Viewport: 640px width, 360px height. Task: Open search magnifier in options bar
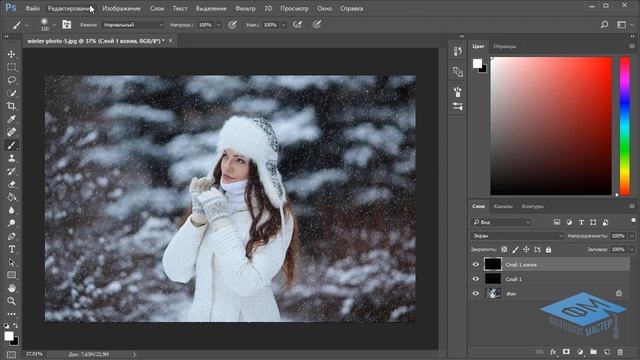[604, 25]
